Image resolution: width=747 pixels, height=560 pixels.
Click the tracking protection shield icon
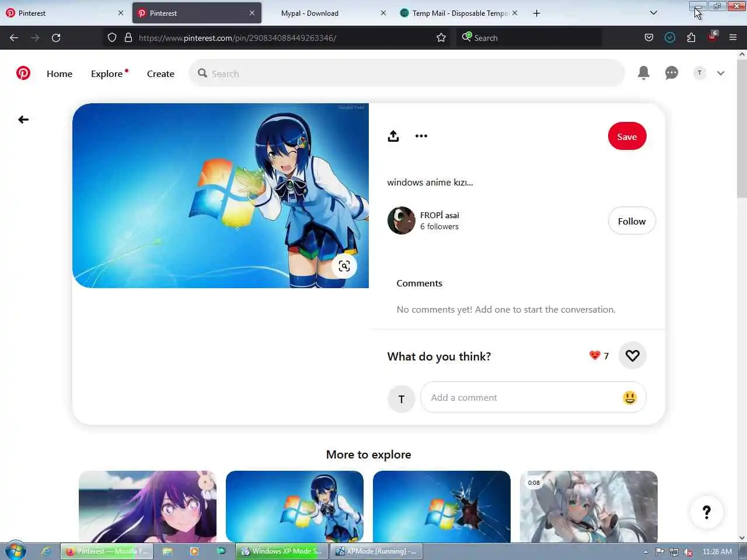[x=112, y=38]
